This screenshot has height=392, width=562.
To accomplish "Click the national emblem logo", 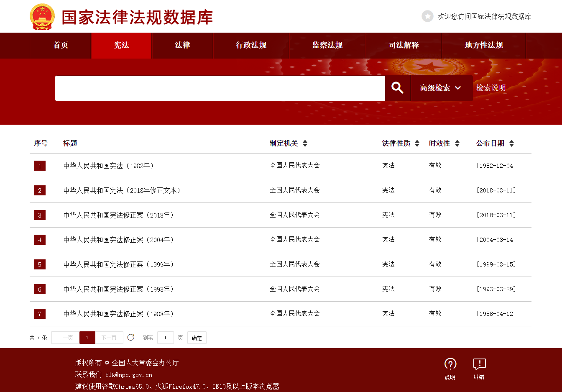I will point(42,17).
